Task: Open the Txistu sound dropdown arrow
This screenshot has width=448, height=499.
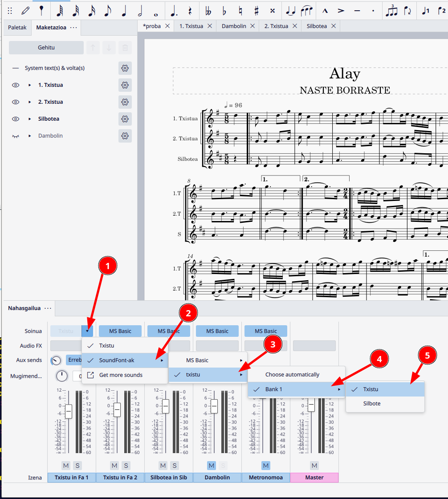Action: [87, 331]
